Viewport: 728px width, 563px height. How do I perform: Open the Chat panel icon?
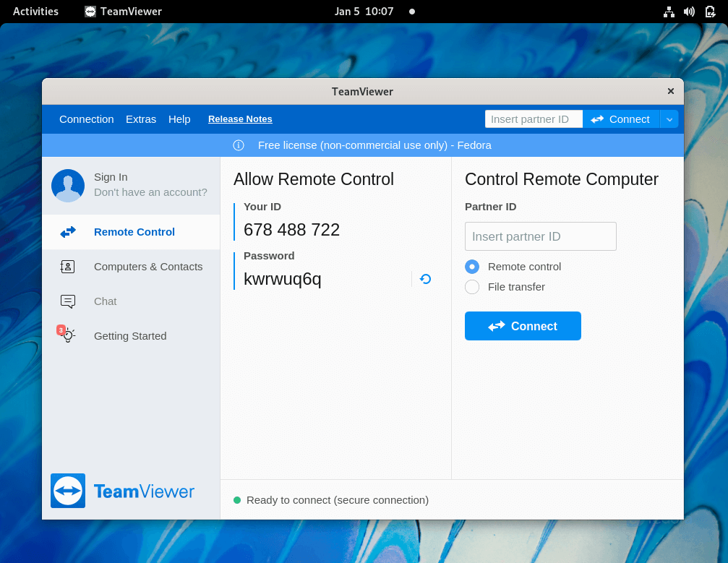pyautogui.click(x=67, y=301)
